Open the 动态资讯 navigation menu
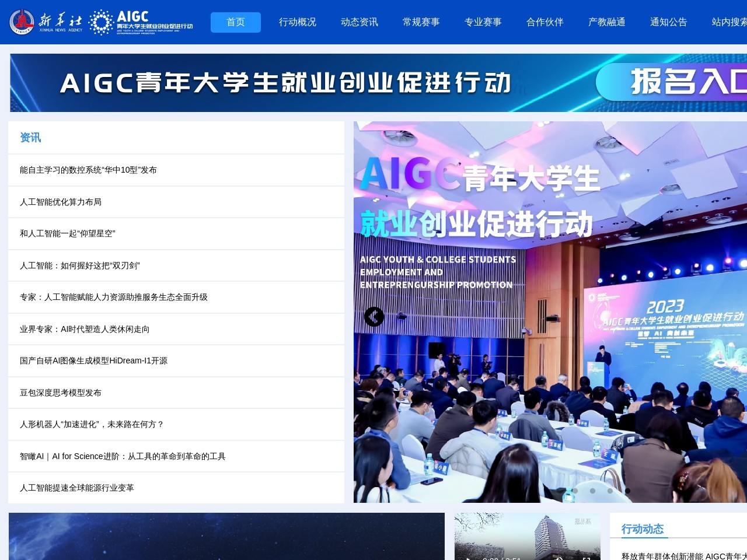The image size is (747, 560). point(359,22)
